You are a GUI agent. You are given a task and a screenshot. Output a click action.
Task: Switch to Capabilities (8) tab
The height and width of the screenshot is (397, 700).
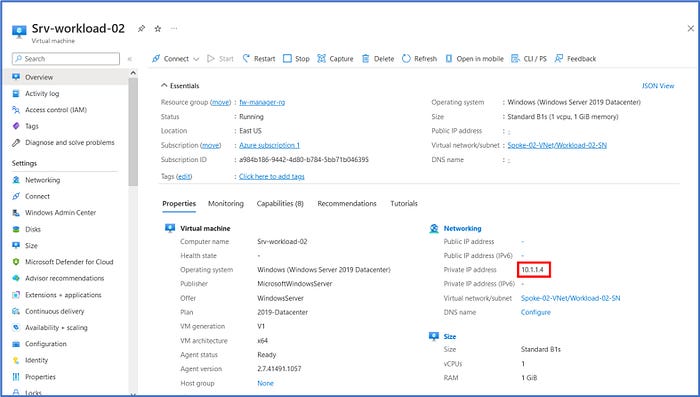pyautogui.click(x=280, y=204)
